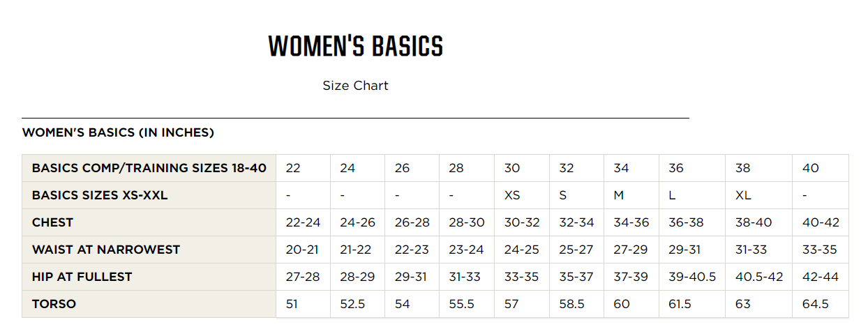Viewport: 868px width, 336px height.
Task: Click torso value 64.5 cell
Action: (x=821, y=304)
